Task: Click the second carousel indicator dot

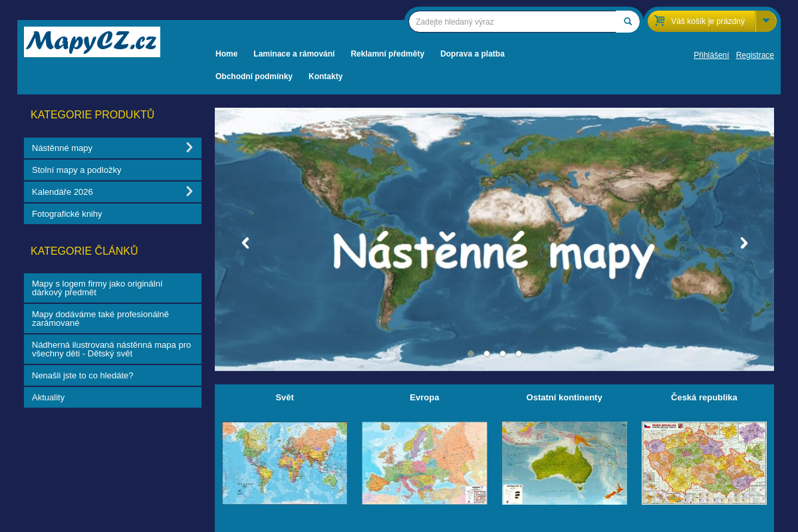Action: [x=487, y=354]
